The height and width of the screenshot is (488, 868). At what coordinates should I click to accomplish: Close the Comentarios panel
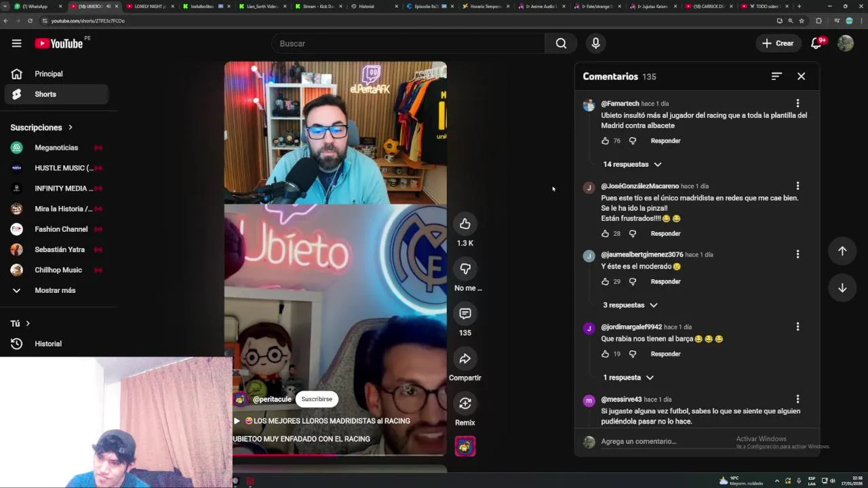[801, 77]
